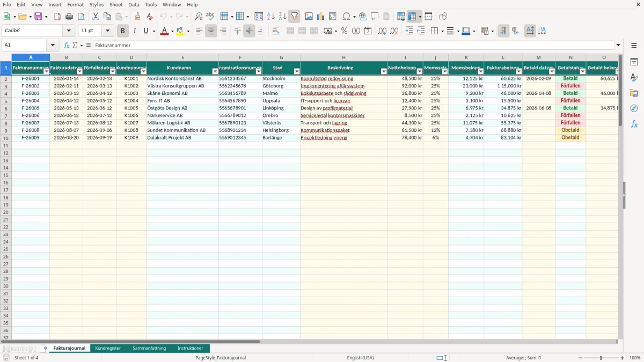Switch to Sammanfattning sheet tab
This screenshot has height=362, width=644.
tap(149, 349)
